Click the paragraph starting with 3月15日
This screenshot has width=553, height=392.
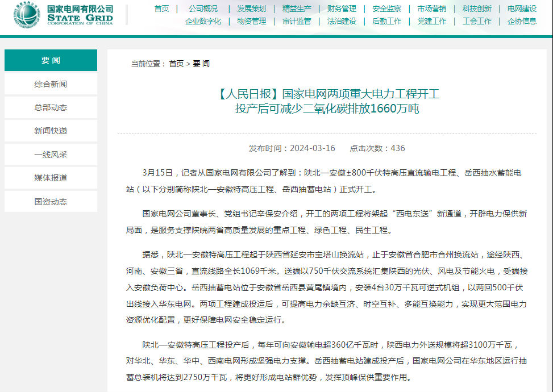coord(324,181)
